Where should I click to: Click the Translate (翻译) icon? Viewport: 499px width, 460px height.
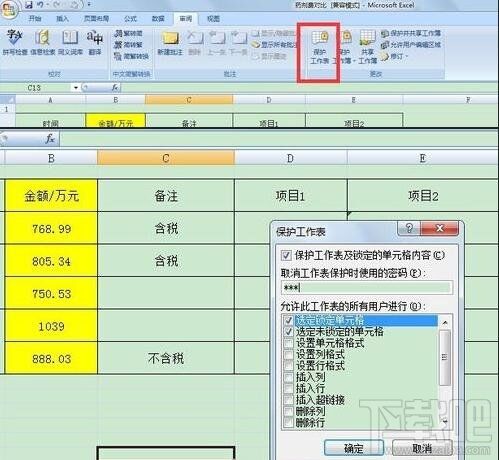[95, 42]
